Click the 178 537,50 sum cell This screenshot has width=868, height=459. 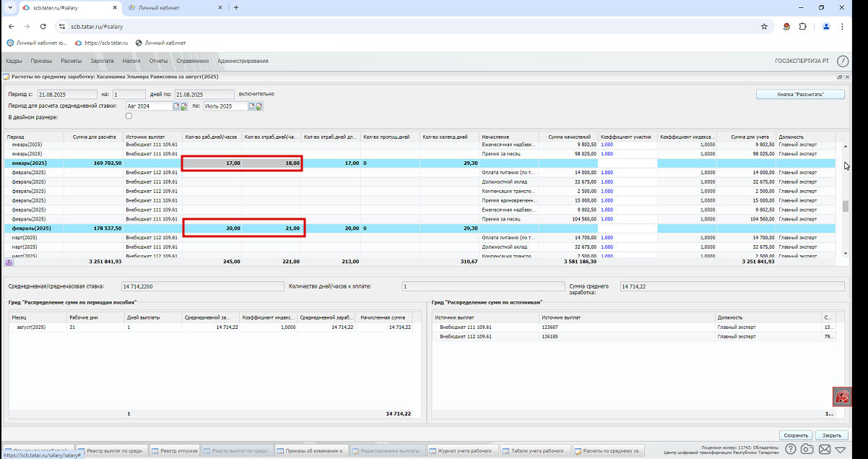click(94, 228)
